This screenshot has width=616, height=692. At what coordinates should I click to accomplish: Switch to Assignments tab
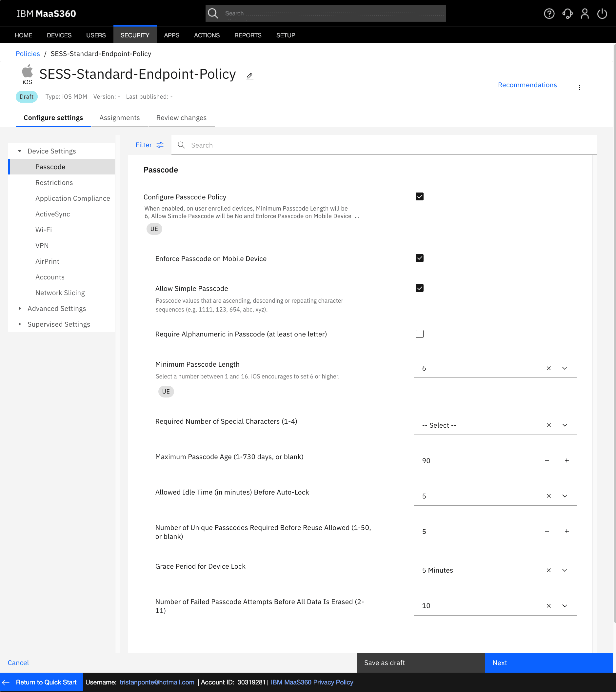click(119, 118)
